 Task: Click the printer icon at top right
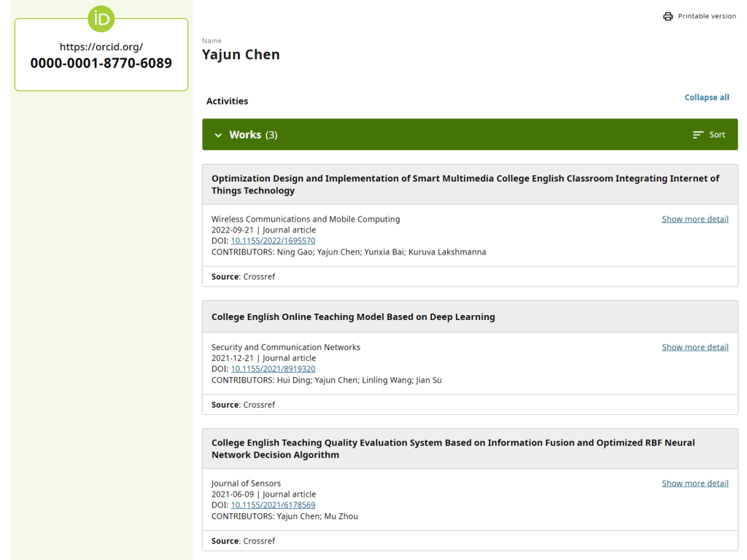tap(667, 16)
